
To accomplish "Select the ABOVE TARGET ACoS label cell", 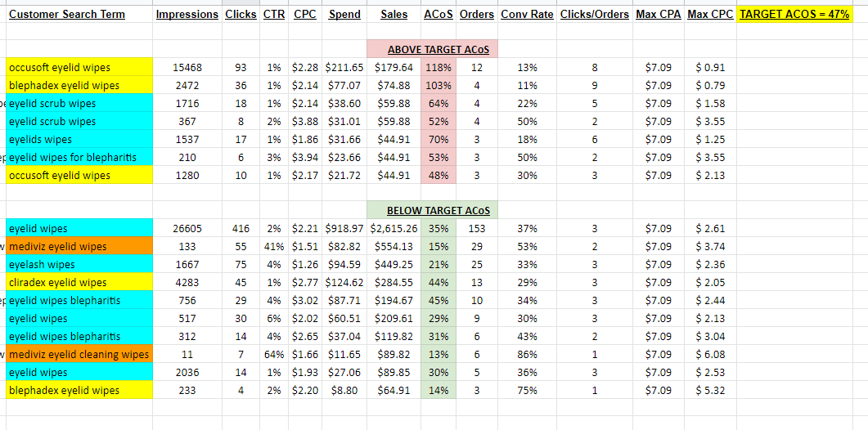I will [x=432, y=49].
